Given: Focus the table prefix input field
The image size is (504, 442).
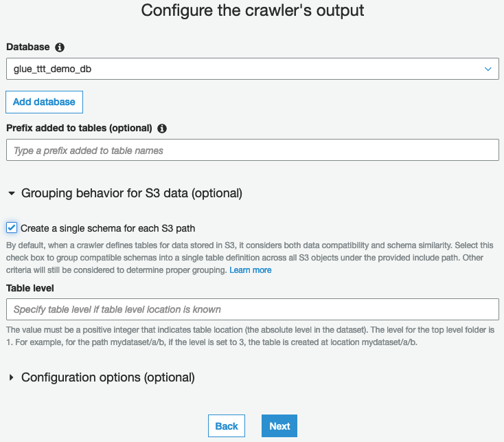Looking at the screenshot, I should coord(252,150).
